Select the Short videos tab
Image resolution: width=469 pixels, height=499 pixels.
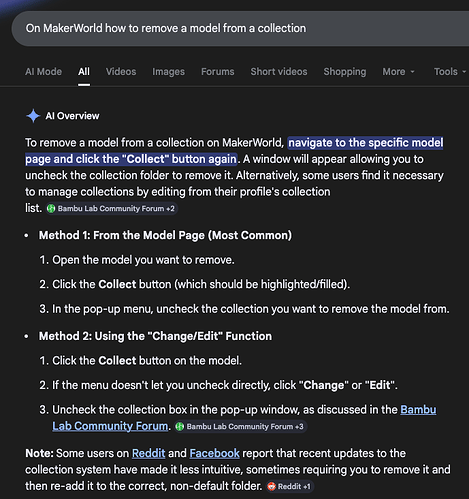pyautogui.click(x=279, y=72)
